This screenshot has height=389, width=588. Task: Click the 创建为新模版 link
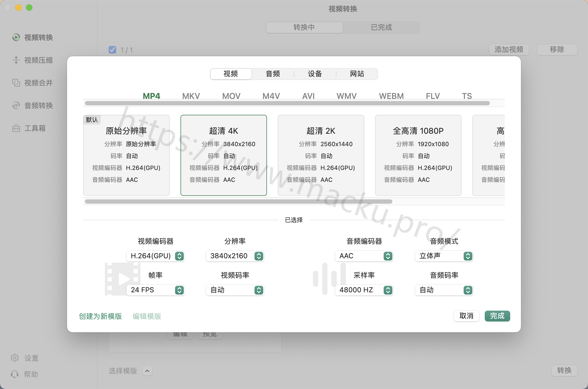tap(100, 316)
